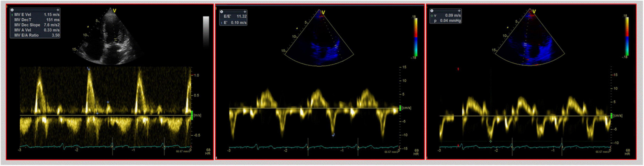Screen dimensions: 644x166
Task: Select the green crosshair icon beside v value
Action: [432, 16]
